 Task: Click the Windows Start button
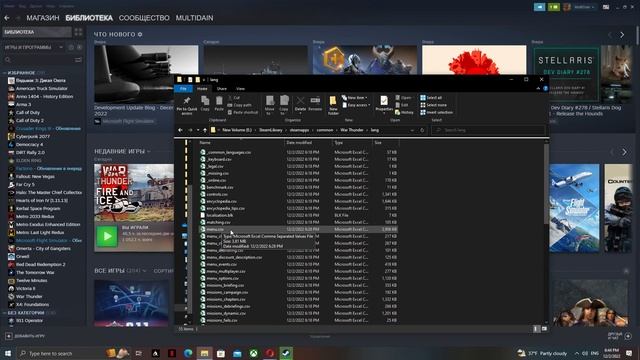click(8, 353)
